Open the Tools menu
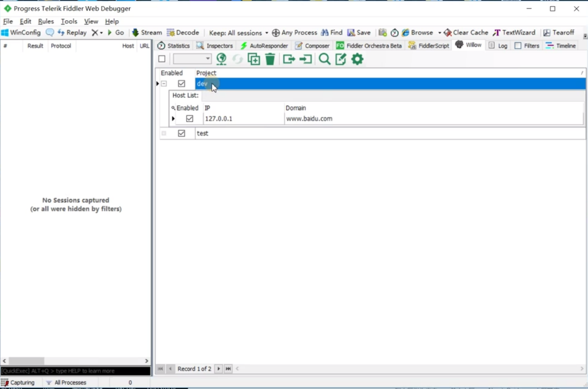588x389 pixels. coord(69,22)
